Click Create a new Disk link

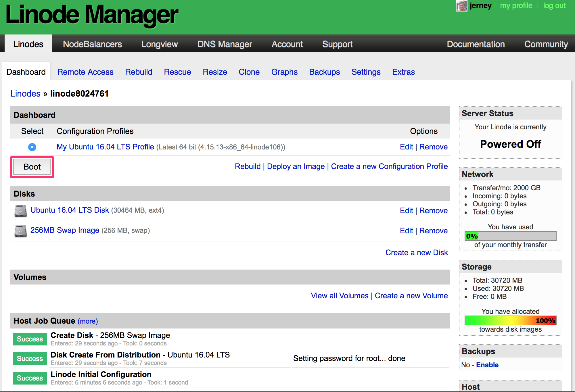[x=417, y=253]
